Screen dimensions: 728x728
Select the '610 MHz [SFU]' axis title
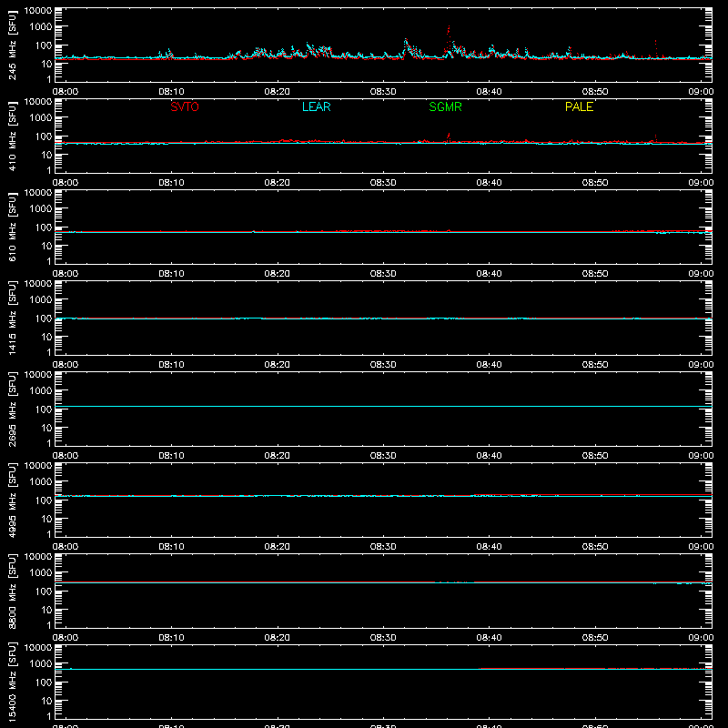[x=12, y=227]
